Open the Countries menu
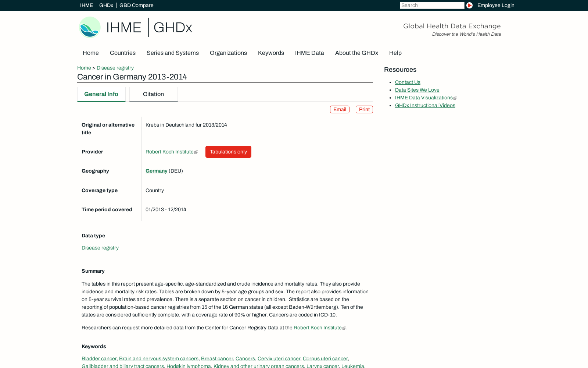Image resolution: width=588 pixels, height=368 pixels. coord(123,53)
